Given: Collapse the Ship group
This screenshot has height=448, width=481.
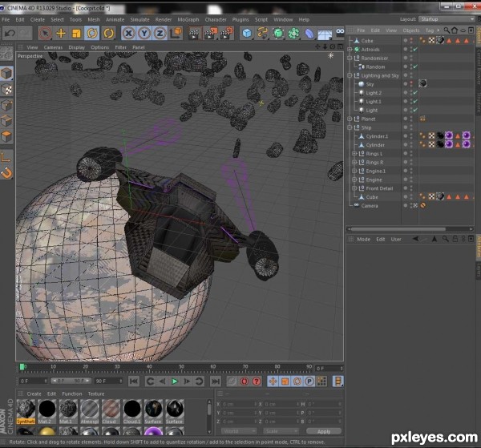Looking at the screenshot, I should pos(350,127).
